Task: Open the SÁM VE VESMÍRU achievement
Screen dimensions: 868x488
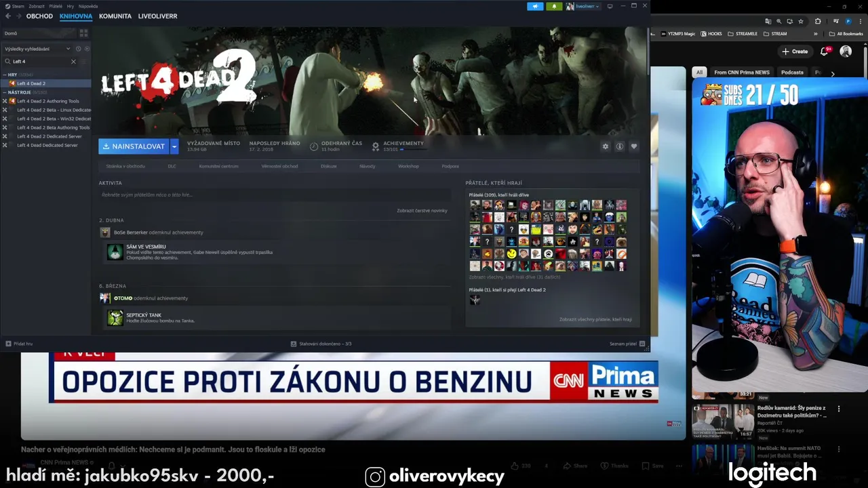Action: [x=146, y=247]
